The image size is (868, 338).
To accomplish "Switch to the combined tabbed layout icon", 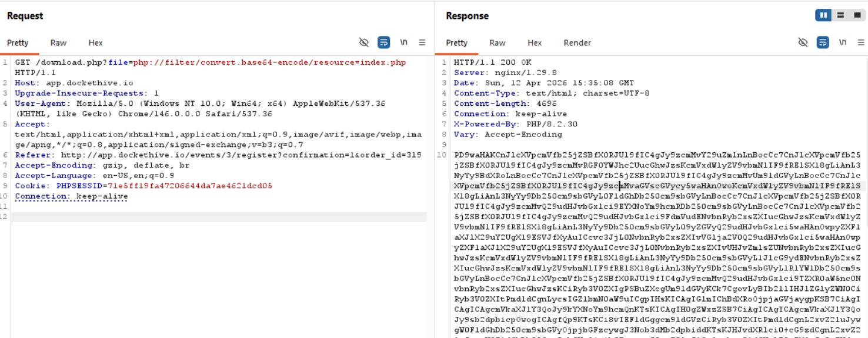I will pos(857,15).
